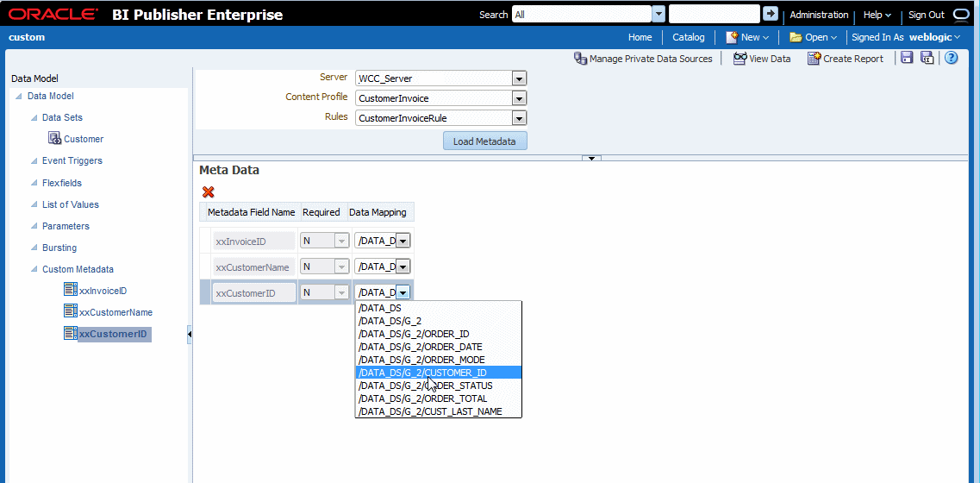Click the View Data toolbar icon
The height and width of the screenshot is (483, 980).
pyautogui.click(x=740, y=58)
